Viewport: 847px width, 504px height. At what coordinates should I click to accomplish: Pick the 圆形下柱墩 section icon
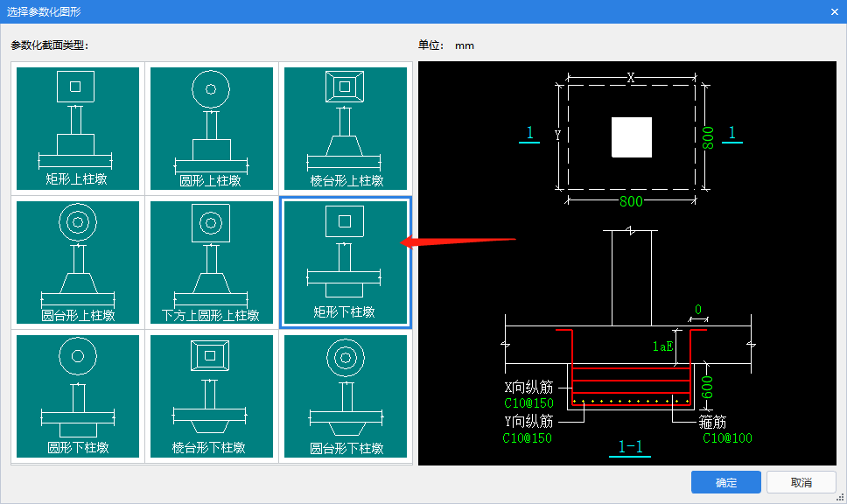[78, 396]
